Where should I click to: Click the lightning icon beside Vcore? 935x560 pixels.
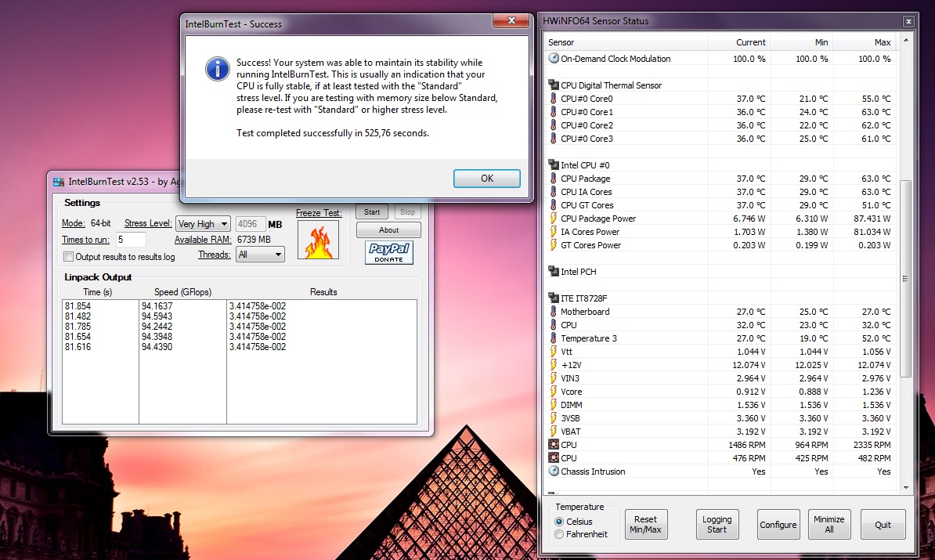pos(554,392)
